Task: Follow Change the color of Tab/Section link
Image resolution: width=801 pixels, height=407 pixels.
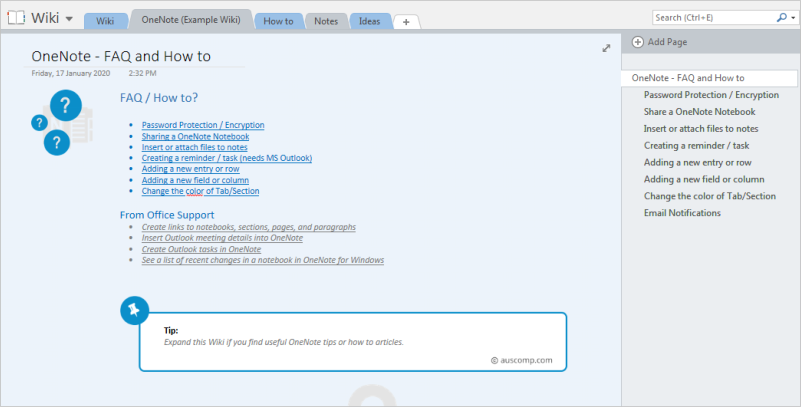Action: (x=200, y=191)
